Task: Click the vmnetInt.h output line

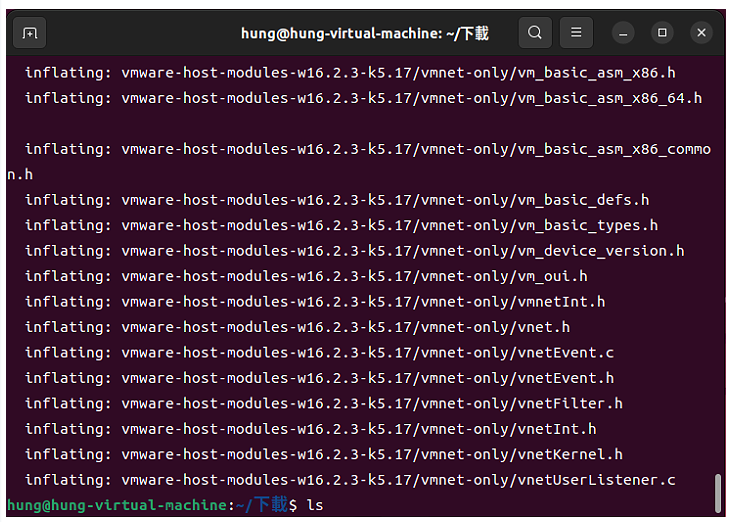Action: tap(315, 302)
